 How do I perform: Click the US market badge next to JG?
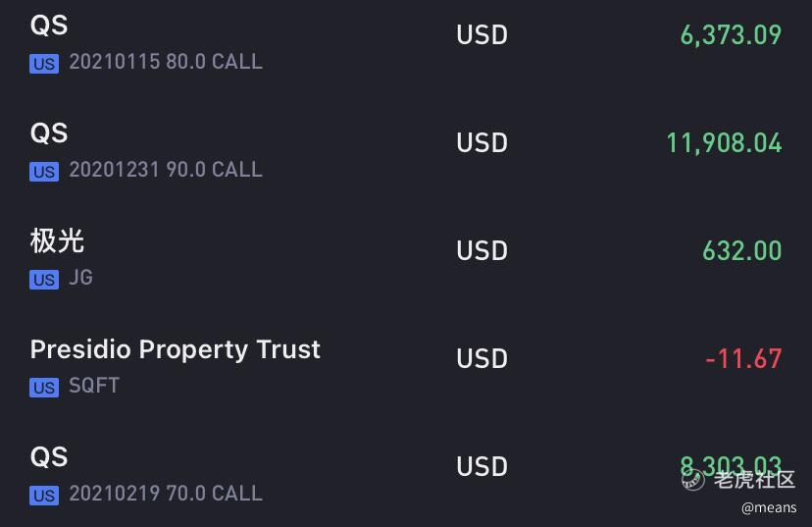click(44, 280)
